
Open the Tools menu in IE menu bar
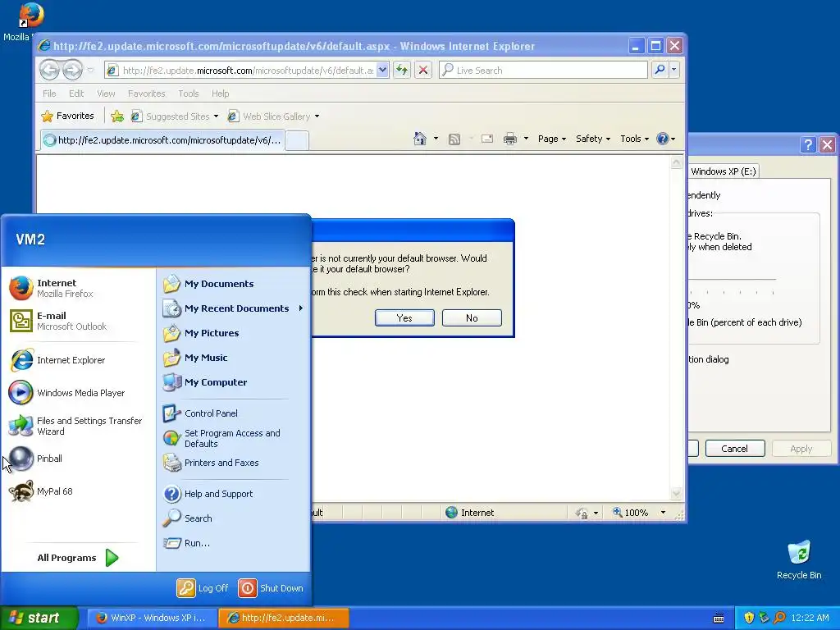(189, 94)
